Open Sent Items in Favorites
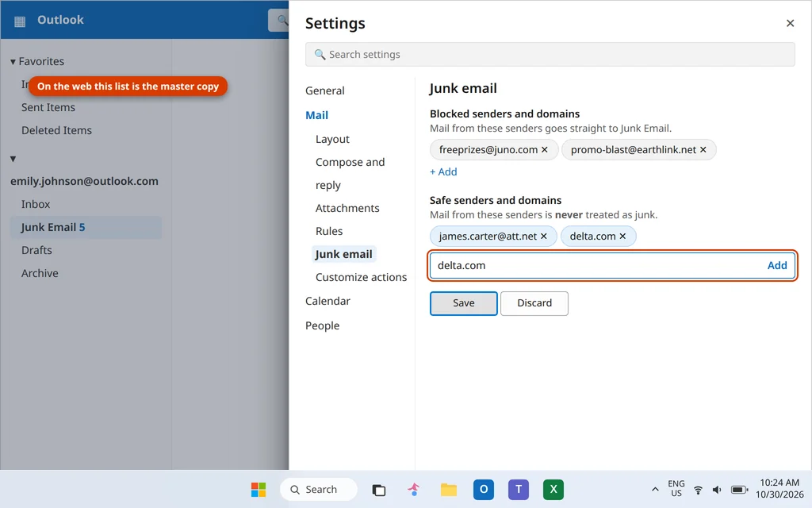812x508 pixels. coord(48,107)
